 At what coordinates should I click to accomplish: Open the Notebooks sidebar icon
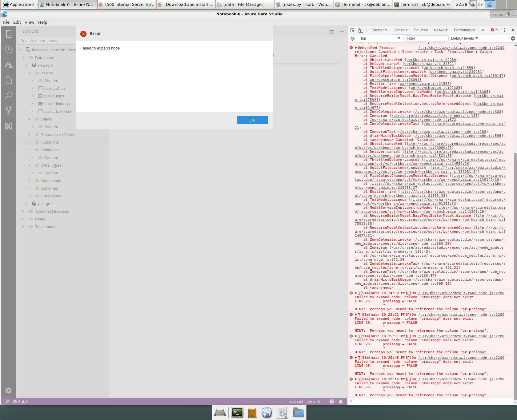coord(9,80)
